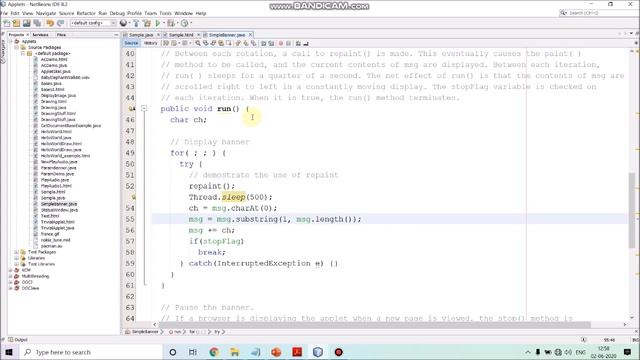The height and width of the screenshot is (360, 640).
Task: Open Adobe Acrobat from the taskbar
Action: (297, 352)
